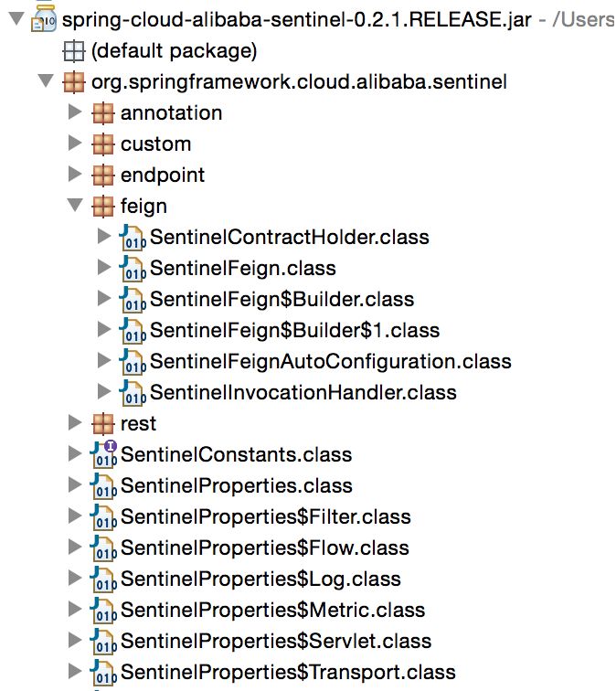Expand SentinelProperties$Transport.class node
616x691 pixels.
click(75, 673)
